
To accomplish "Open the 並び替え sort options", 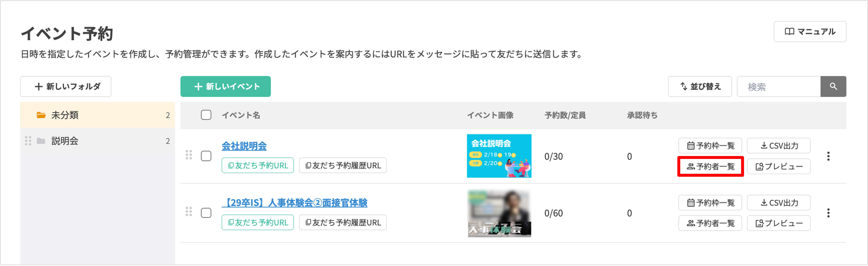I will click(x=700, y=86).
